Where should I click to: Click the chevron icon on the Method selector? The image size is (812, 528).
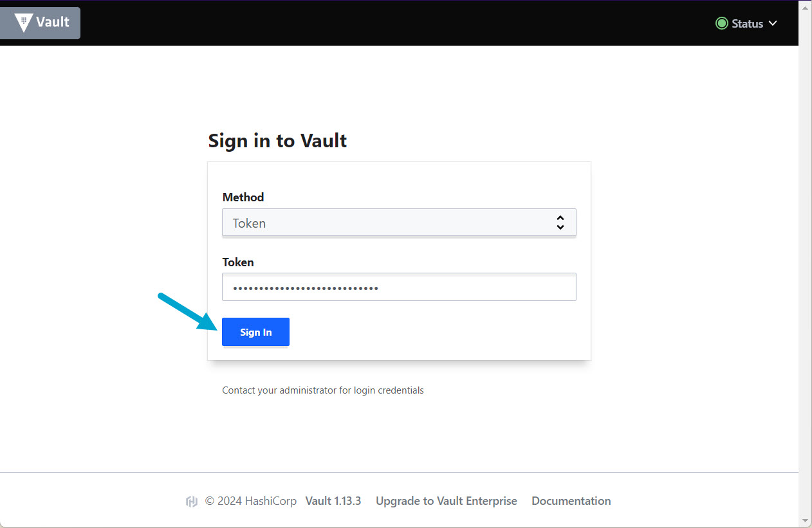(560, 222)
